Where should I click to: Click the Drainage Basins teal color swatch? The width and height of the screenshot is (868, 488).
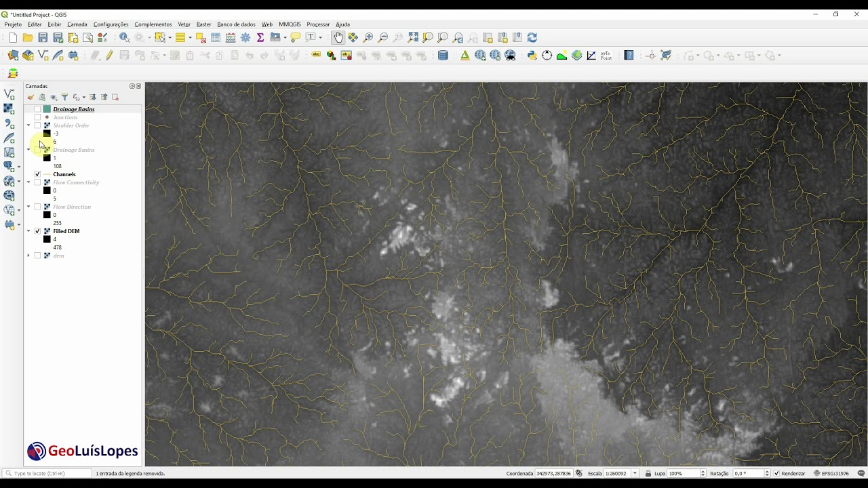pyautogui.click(x=47, y=109)
